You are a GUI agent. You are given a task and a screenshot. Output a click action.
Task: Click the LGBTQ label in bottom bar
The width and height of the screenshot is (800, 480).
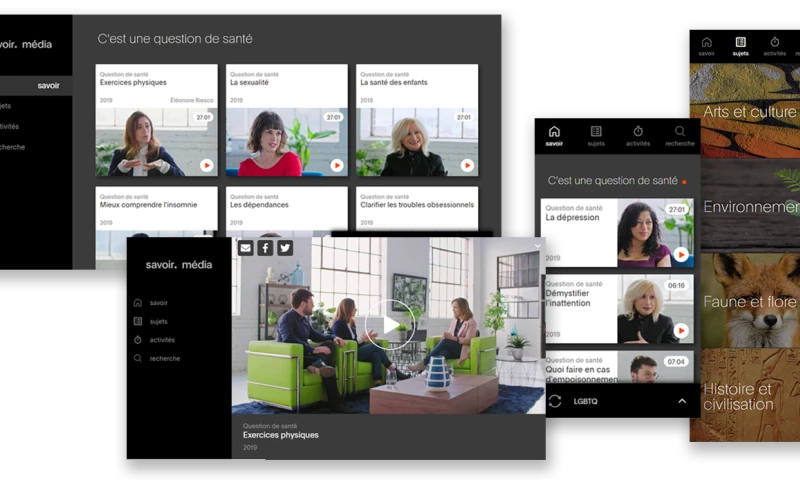[585, 401]
